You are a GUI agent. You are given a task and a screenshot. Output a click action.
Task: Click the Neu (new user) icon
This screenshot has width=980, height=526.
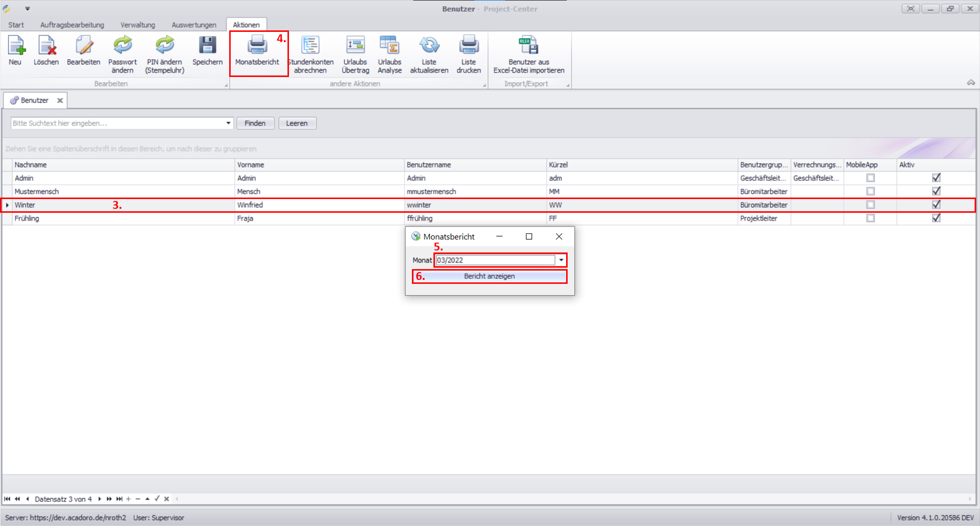(x=16, y=47)
